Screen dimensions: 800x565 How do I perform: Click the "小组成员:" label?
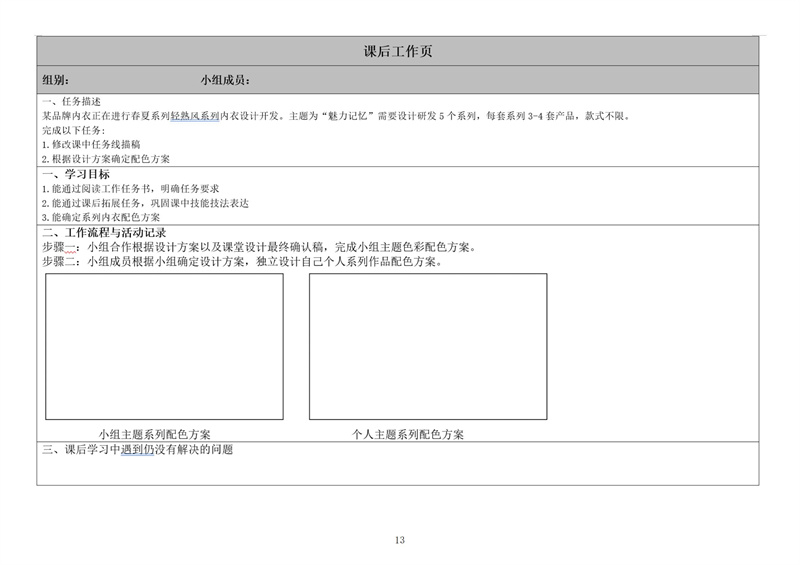pos(225,80)
